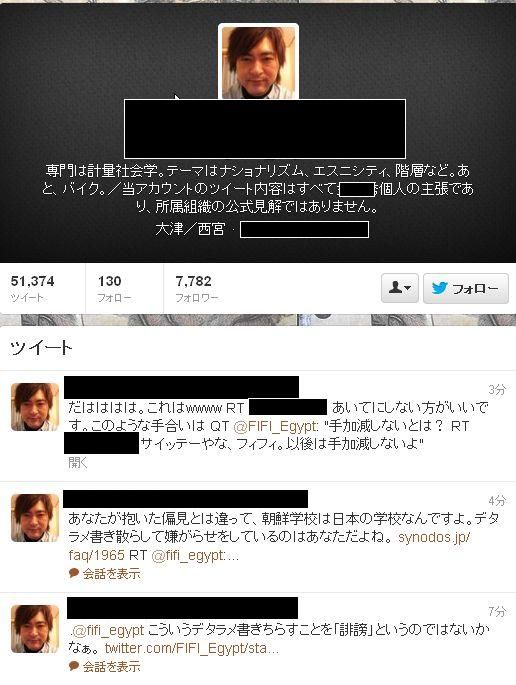Screen dimensions: 516x685
Task: Open the synodos.jp link in second tweet
Action: click(269, 546)
